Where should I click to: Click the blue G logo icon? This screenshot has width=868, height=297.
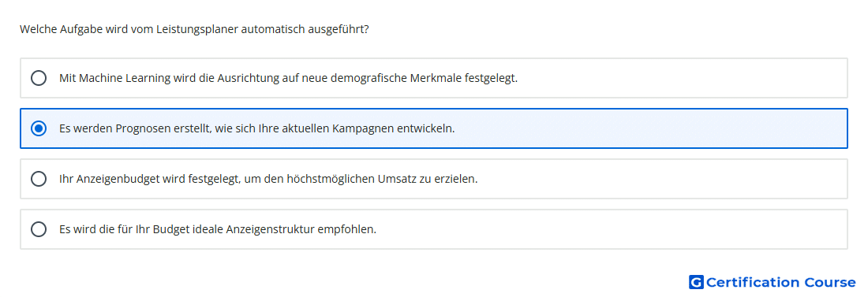pyautogui.click(x=696, y=282)
